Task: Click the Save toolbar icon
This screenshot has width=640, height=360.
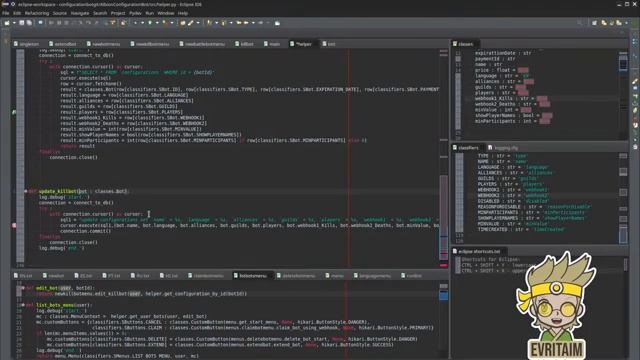Action: pos(22,23)
